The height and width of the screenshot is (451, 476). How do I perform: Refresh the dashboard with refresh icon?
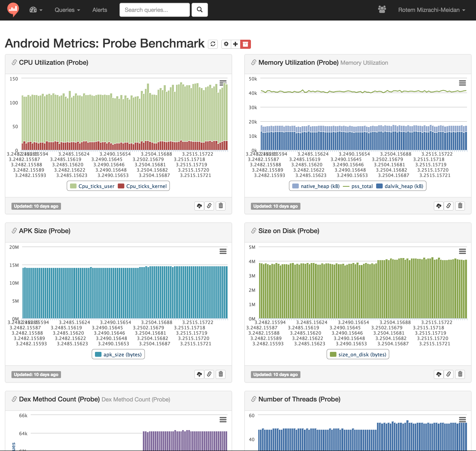pos(213,44)
